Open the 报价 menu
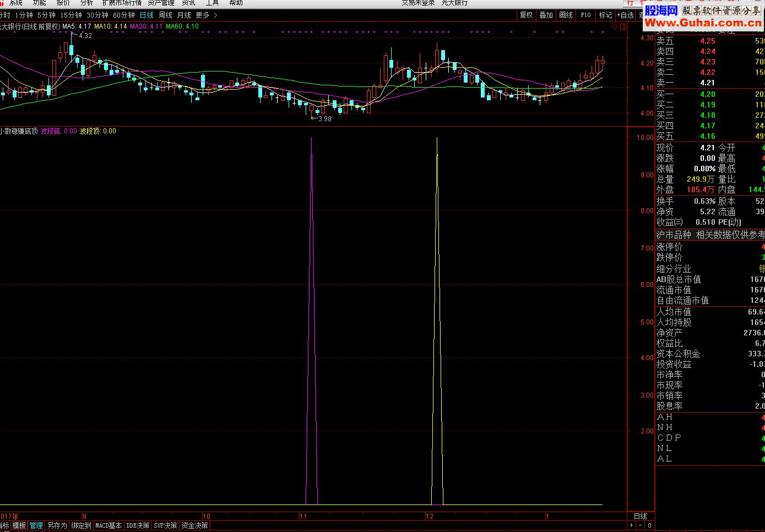This screenshot has width=765, height=532. 63,3
